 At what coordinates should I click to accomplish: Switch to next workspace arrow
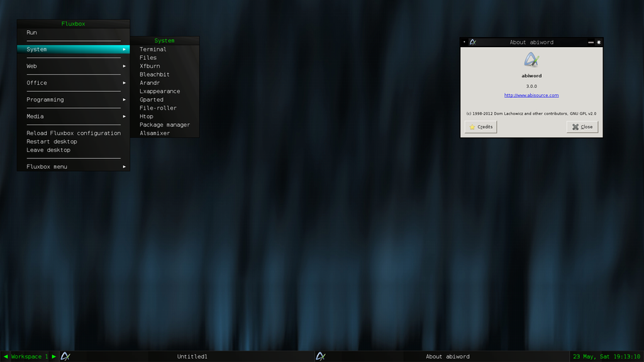tap(54, 357)
